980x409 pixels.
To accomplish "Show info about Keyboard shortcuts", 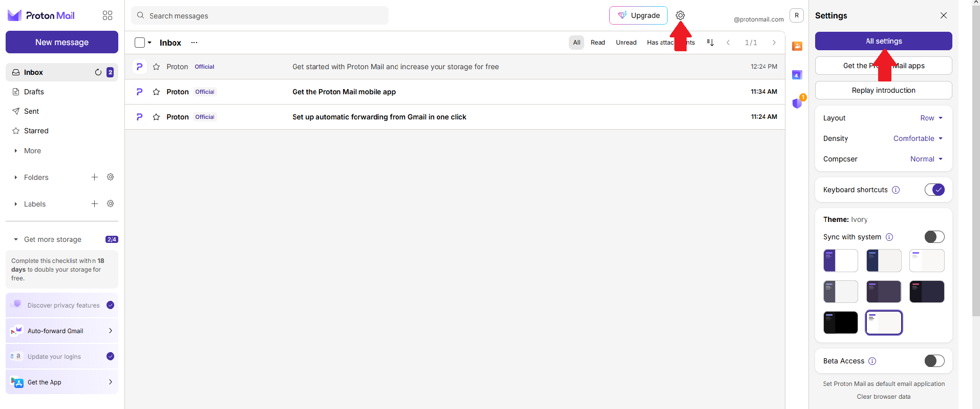I will coord(896,190).
